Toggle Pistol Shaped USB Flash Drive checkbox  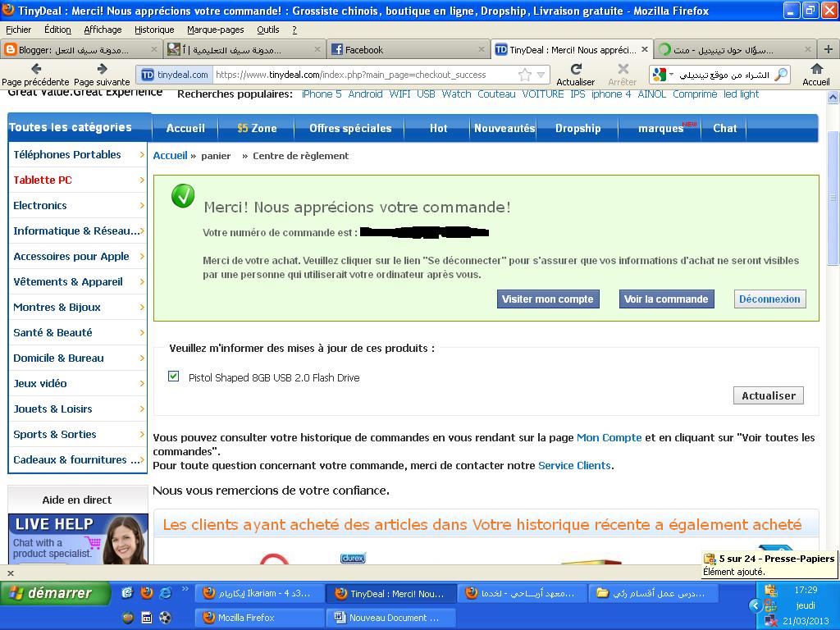point(174,376)
